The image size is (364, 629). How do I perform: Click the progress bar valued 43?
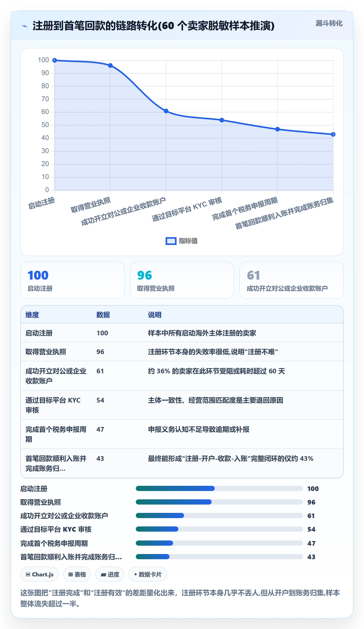point(219,557)
